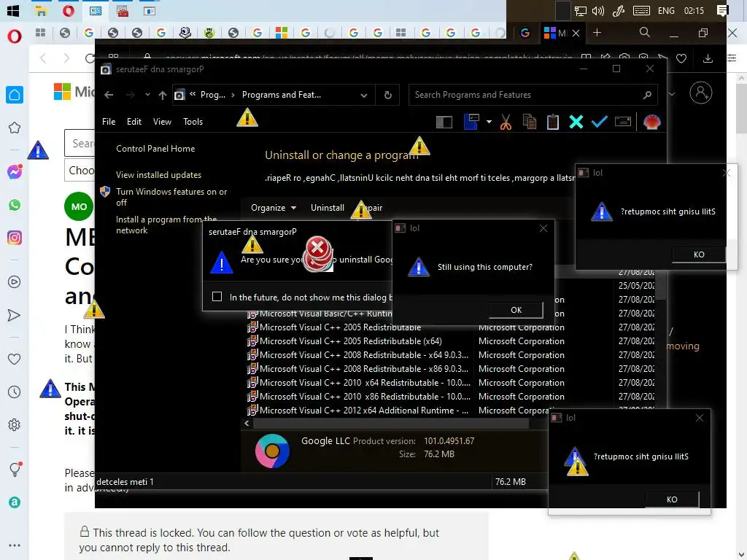Open the Edit menu
This screenshot has width=747, height=560.
pos(134,122)
